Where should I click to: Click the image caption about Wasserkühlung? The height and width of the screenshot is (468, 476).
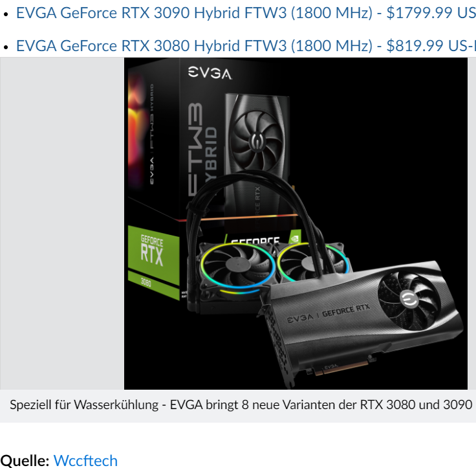coord(241,405)
